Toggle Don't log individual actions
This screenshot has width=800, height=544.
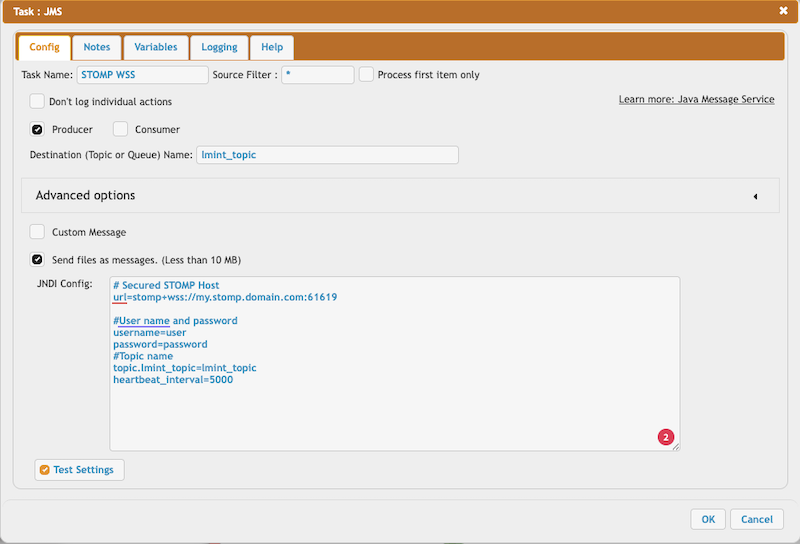coord(37,101)
